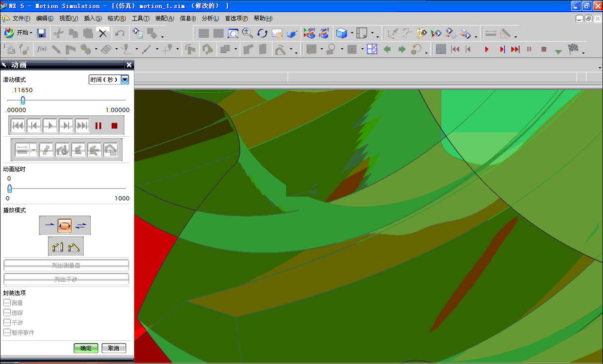Image resolution: width=603 pixels, height=364 pixels.
Task: Stop the animation with the red square in dialog
Action: point(114,126)
